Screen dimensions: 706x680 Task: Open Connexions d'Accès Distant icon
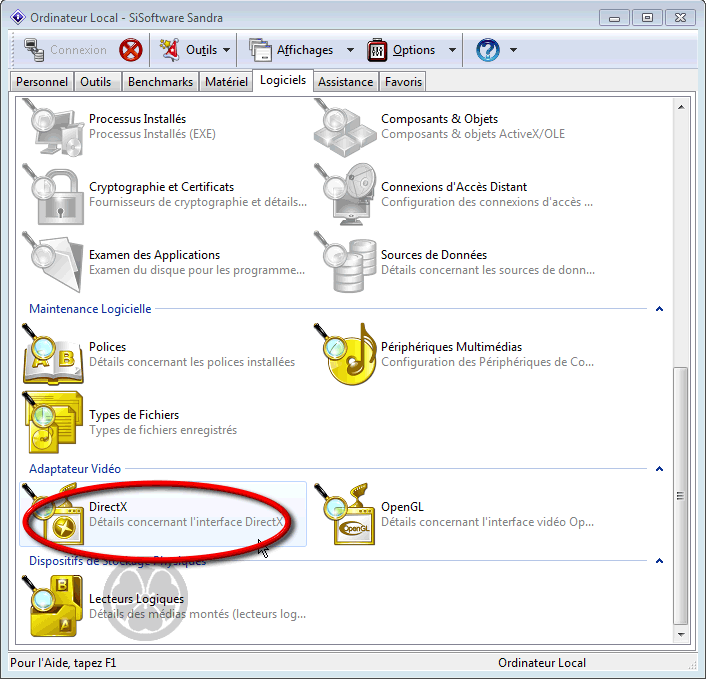(345, 195)
